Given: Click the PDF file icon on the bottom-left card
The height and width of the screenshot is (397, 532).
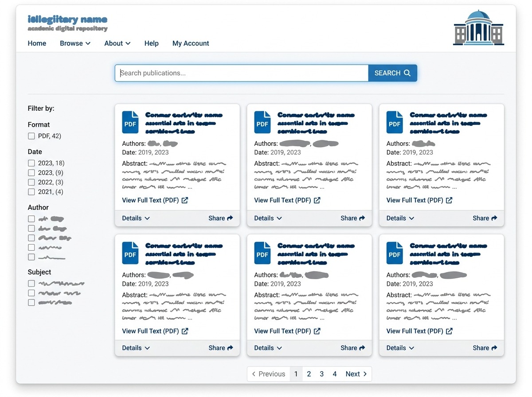Looking at the screenshot, I should (x=130, y=253).
